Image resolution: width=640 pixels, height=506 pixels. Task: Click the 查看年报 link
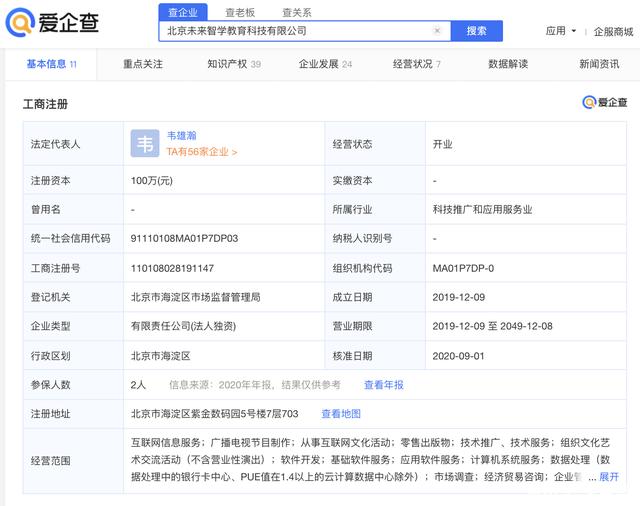[x=384, y=385]
